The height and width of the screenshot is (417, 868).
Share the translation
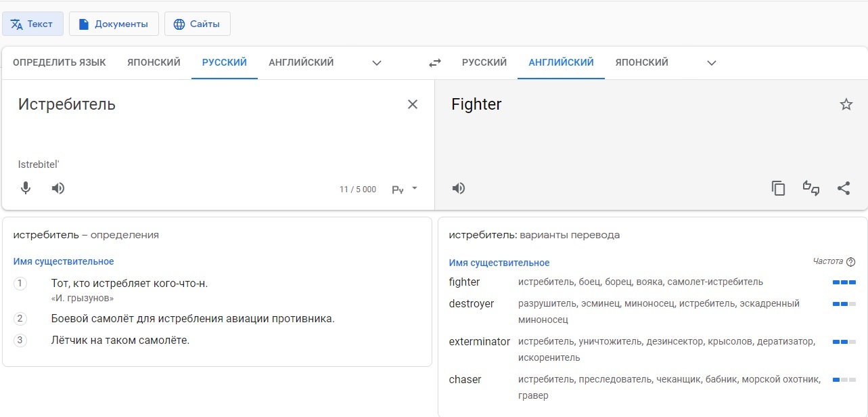click(844, 188)
